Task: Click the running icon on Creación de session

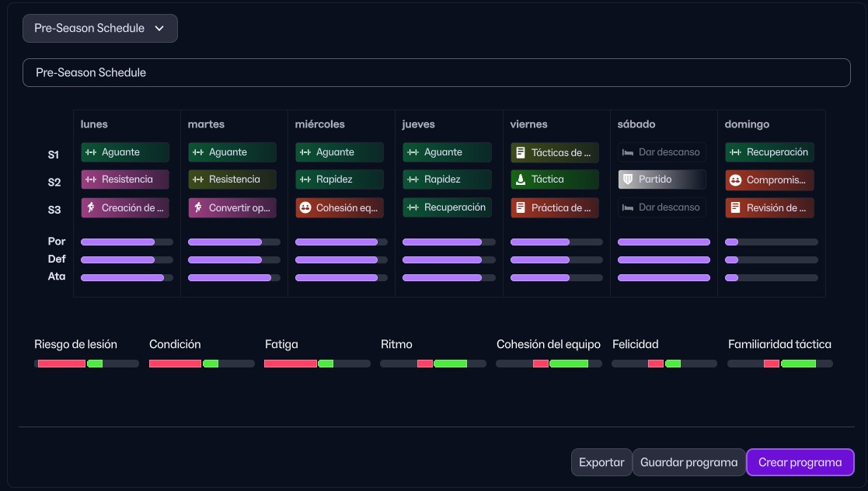Action: tap(91, 207)
